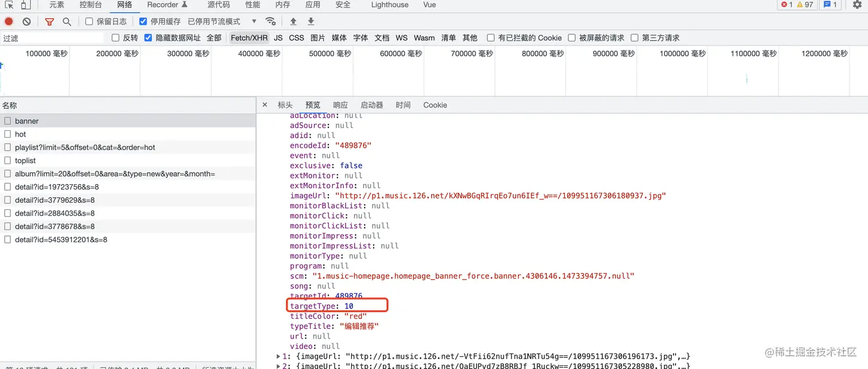Screen dimensions: 868x369
Task: Select the banner request row
Action: [x=127, y=121]
